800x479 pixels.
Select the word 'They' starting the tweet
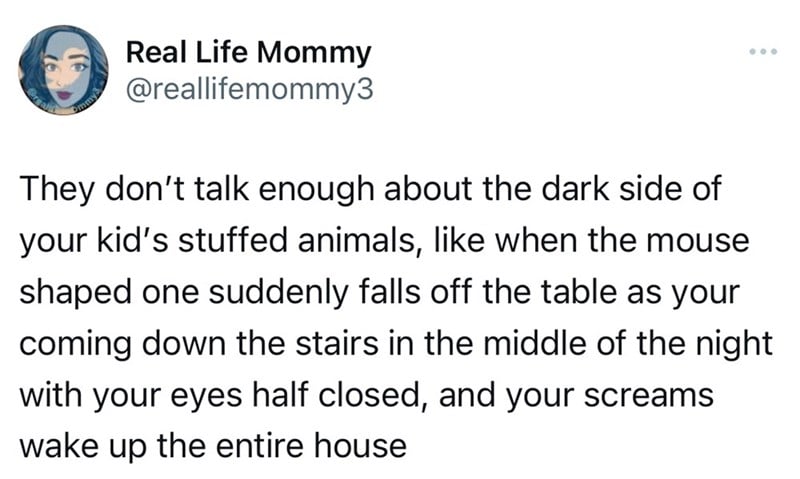58,189
